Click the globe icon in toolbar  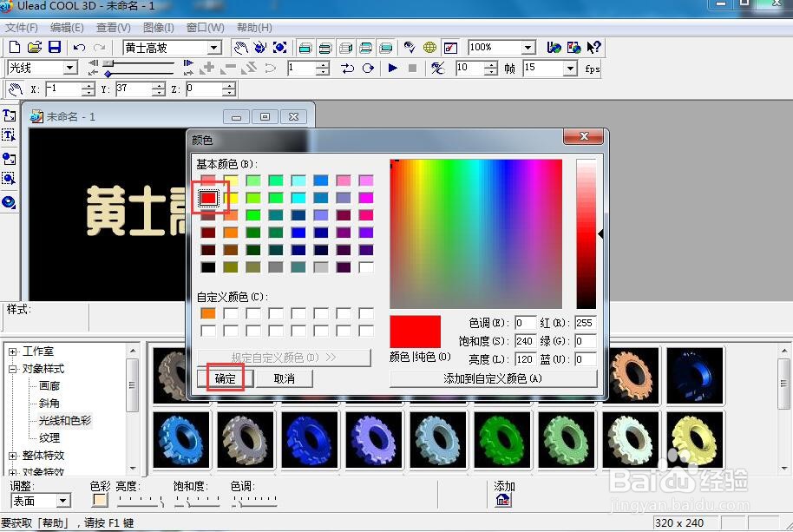(429, 48)
